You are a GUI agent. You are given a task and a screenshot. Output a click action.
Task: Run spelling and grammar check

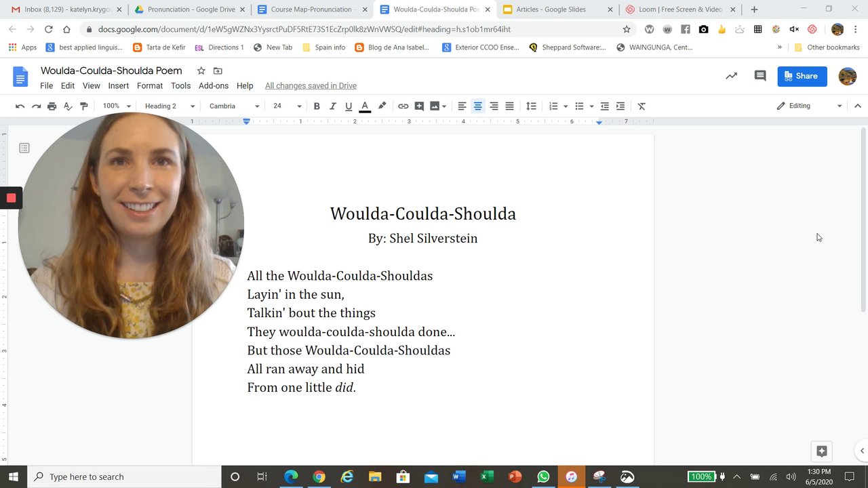(x=68, y=106)
